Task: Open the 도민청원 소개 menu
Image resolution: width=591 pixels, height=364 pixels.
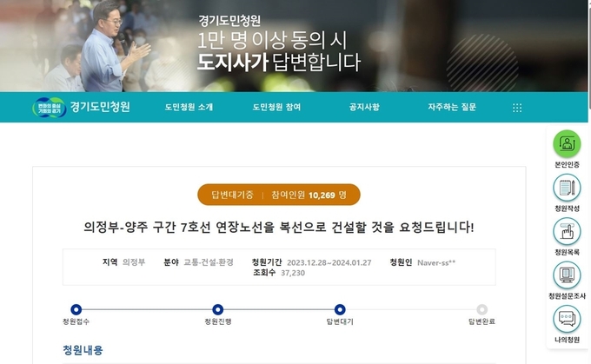Action: click(x=189, y=107)
